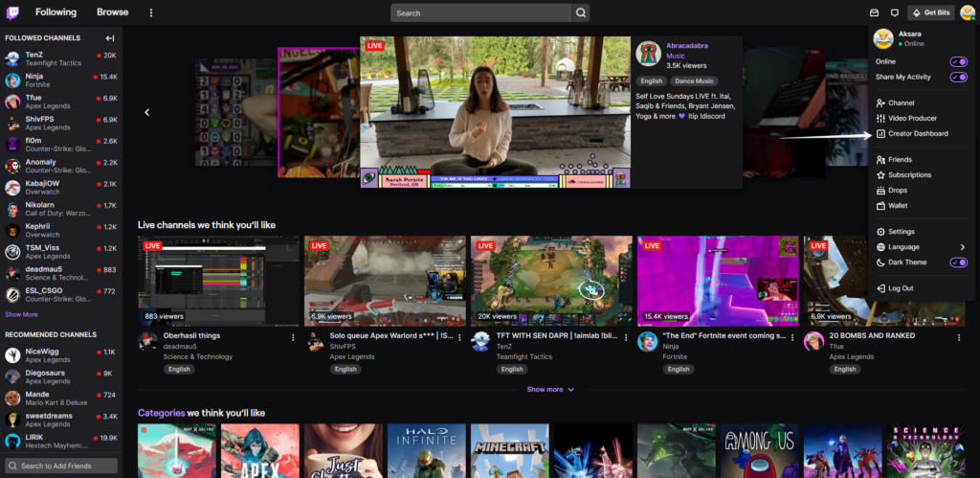Toggle Share My Activity switch
Image resolution: width=980 pixels, height=478 pixels.
point(958,77)
